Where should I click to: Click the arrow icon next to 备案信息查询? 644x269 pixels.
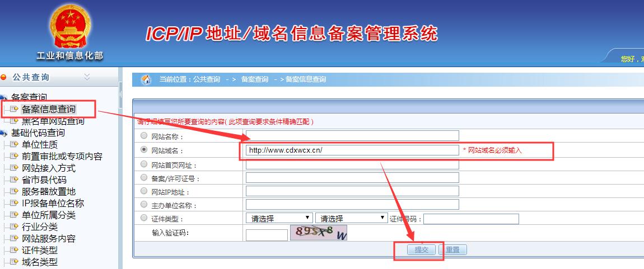click(15, 110)
